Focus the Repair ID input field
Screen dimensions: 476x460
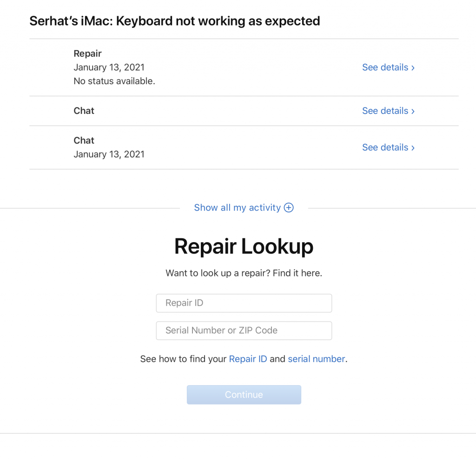click(x=244, y=303)
